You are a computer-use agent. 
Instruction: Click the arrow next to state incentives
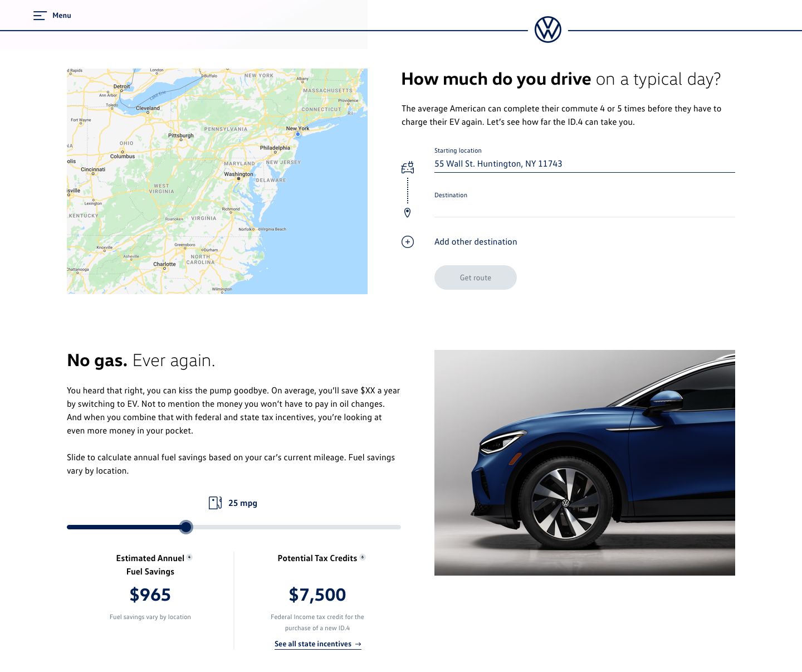(358, 644)
